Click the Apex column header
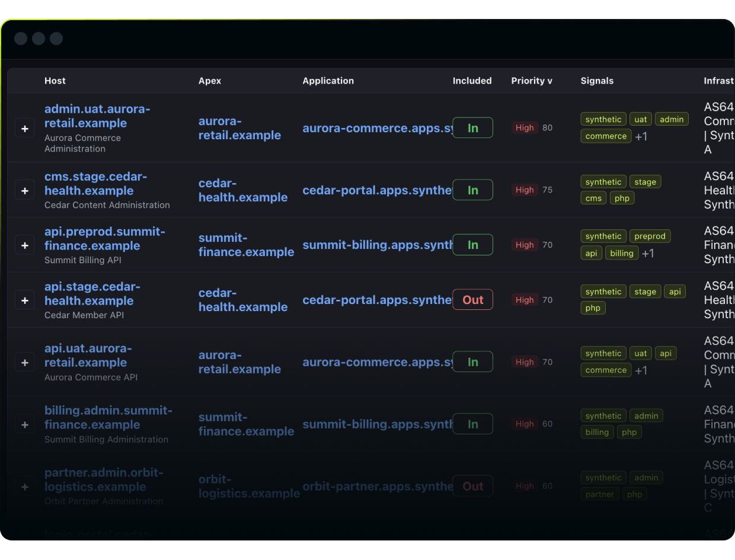 (210, 81)
